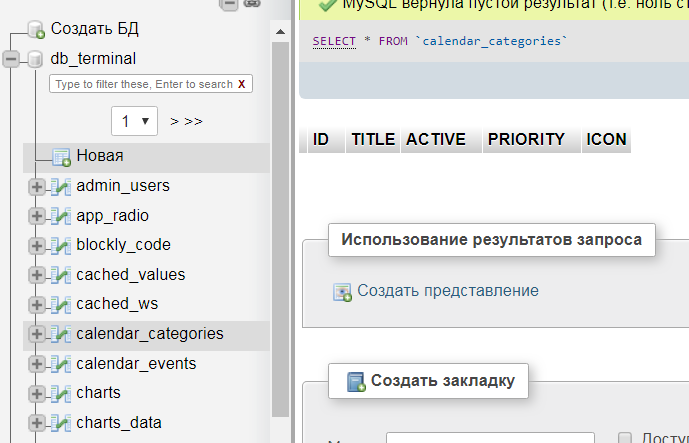Click the navigation panel scrollbar thumb

(x=280, y=229)
